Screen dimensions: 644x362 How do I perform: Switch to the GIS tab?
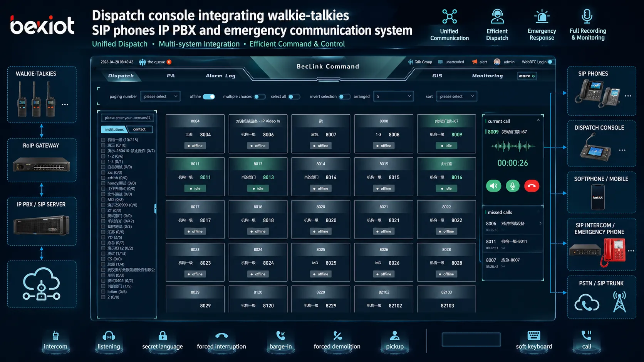pyautogui.click(x=437, y=76)
